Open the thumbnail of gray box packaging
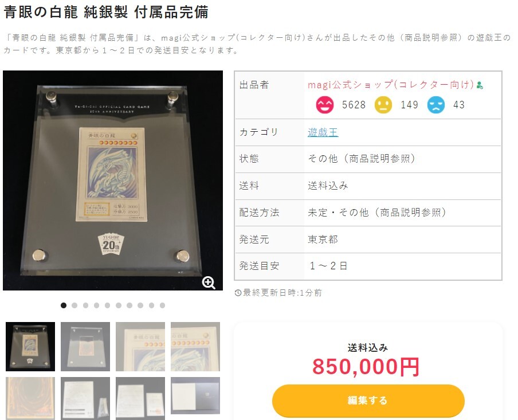 (195, 395)
